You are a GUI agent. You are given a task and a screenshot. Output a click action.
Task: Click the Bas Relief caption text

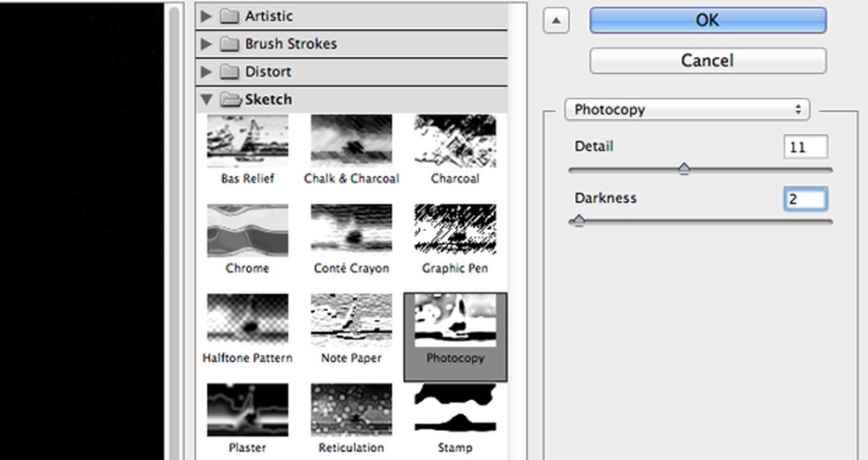248,179
